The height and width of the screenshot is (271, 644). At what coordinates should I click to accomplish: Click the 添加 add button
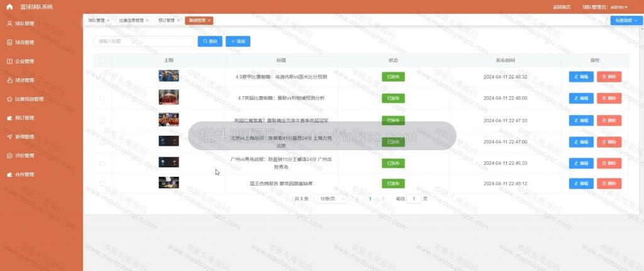[238, 41]
